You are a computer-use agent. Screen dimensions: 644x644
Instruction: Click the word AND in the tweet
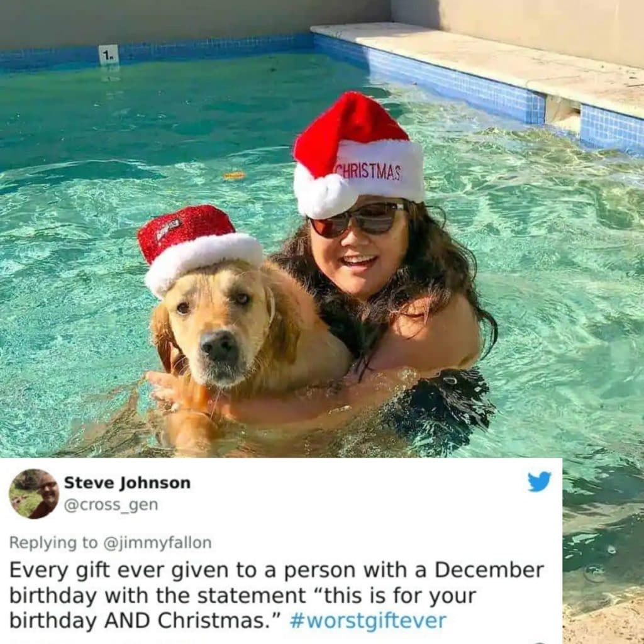coord(127,621)
